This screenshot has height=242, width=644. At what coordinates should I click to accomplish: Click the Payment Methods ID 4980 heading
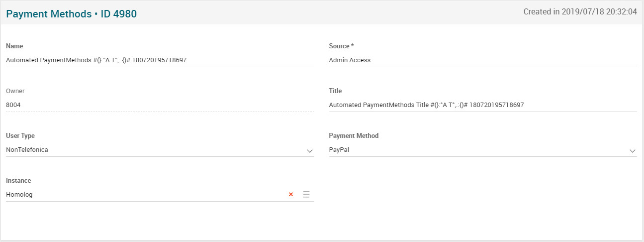pos(71,14)
